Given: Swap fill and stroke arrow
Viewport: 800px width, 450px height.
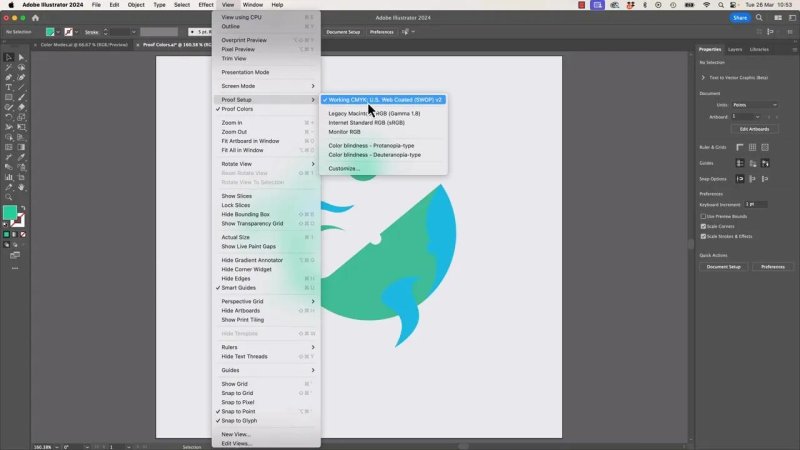Looking at the screenshot, I should pyautogui.click(x=22, y=208).
